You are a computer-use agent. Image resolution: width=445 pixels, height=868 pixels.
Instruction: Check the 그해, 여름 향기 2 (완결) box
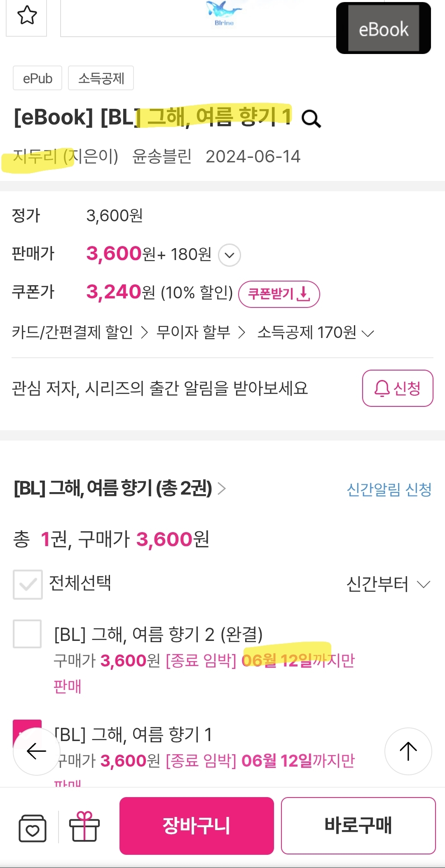click(27, 634)
